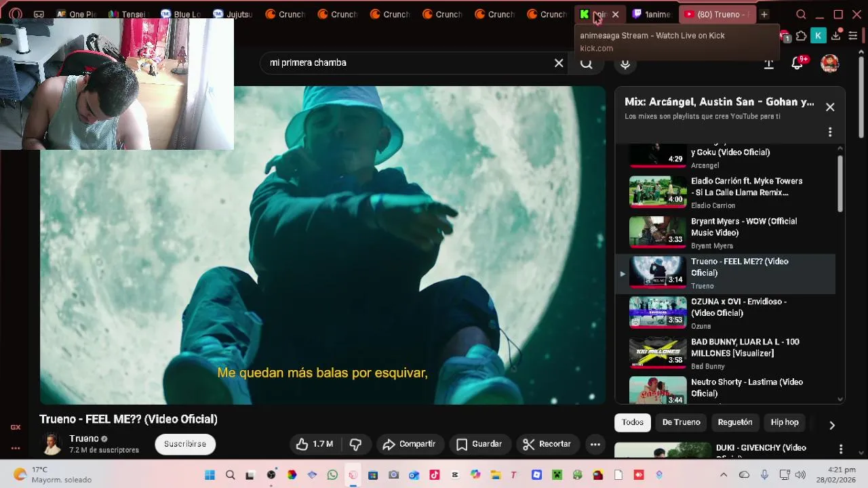The height and width of the screenshot is (488, 868).
Task: Open Trueno channel avatar
Action: 51,444
